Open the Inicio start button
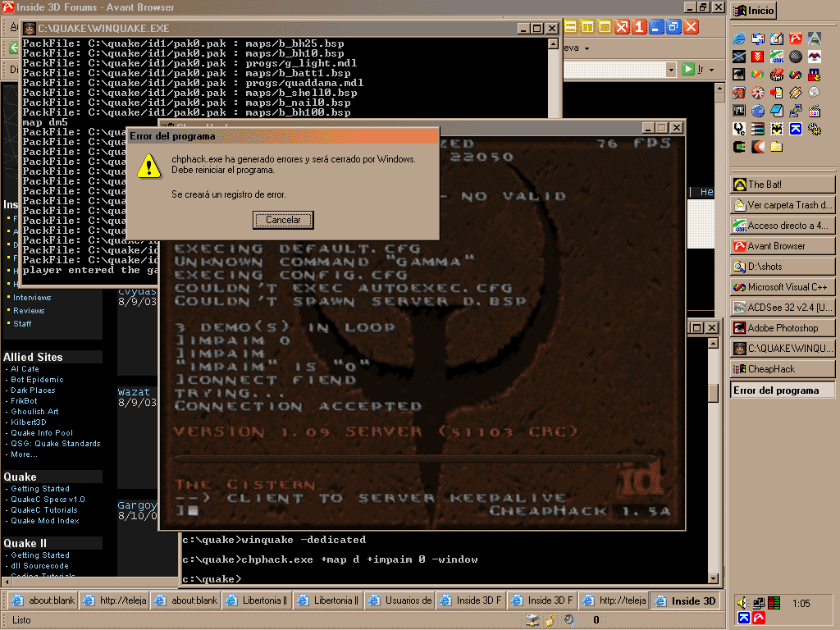The width and height of the screenshot is (840, 630). click(x=754, y=10)
